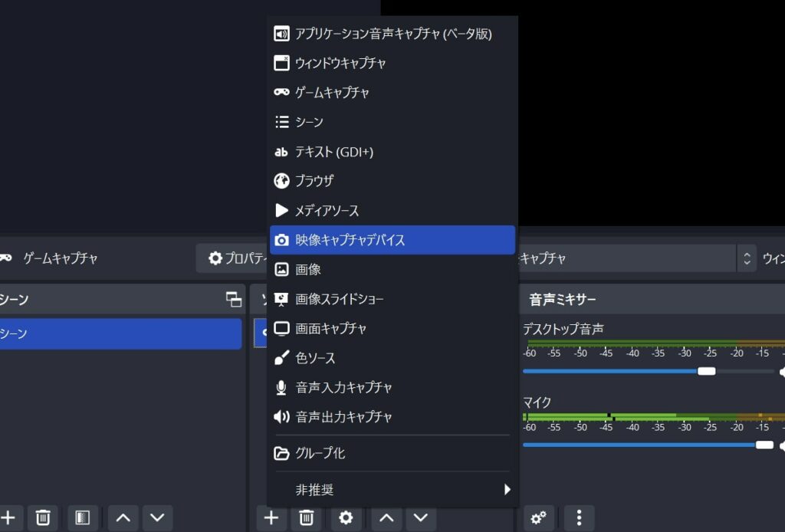Move source up in sources toolbar
The height and width of the screenshot is (532, 785).
pyautogui.click(x=386, y=517)
